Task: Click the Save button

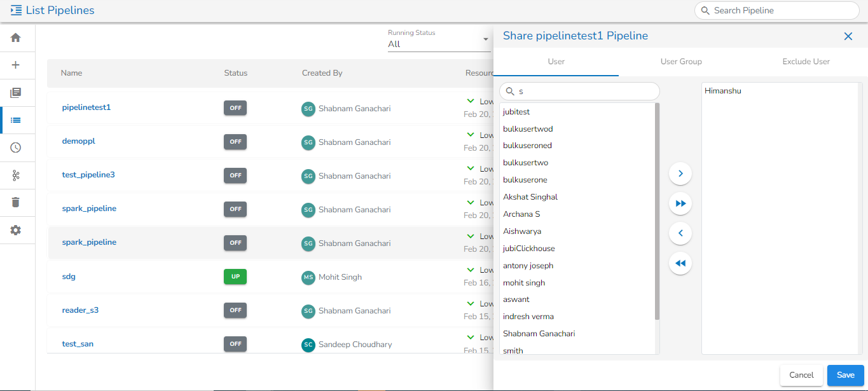Action: tap(845, 375)
